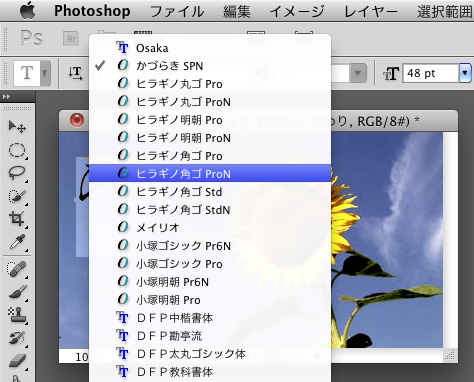The height and width of the screenshot is (382, 474).
Task: Open the レイヤー menu
Action: 371,12
